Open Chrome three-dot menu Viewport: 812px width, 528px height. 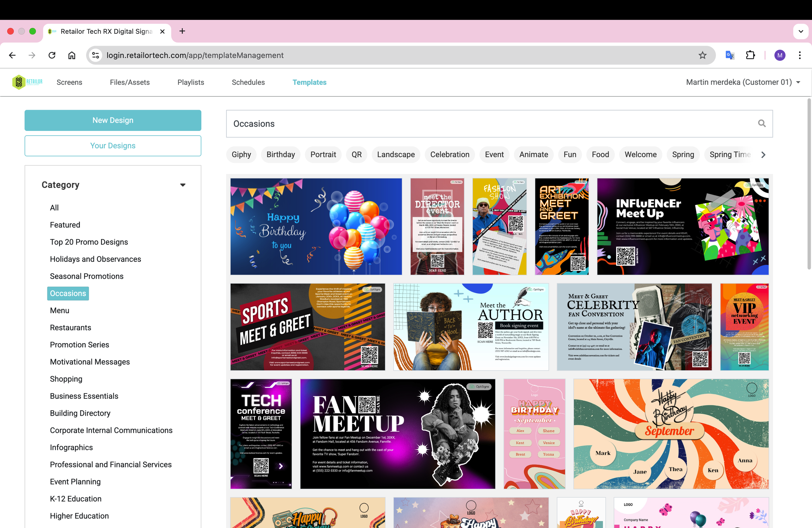(x=799, y=55)
